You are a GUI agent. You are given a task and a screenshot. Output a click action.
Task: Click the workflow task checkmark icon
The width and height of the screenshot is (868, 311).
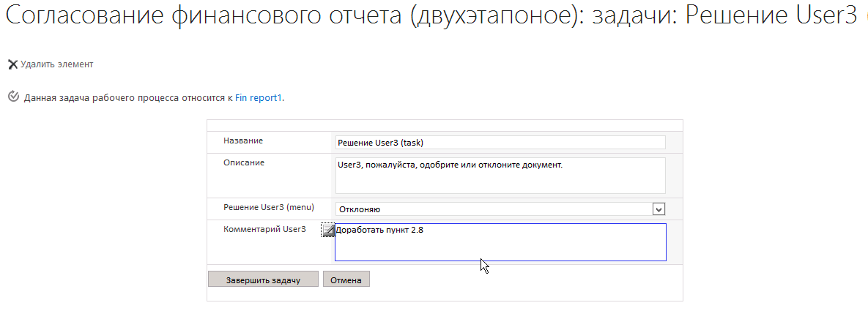coord(12,97)
